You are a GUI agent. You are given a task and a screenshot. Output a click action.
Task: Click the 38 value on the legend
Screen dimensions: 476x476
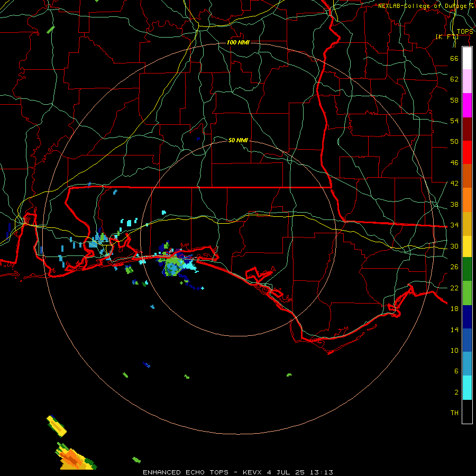454,204
